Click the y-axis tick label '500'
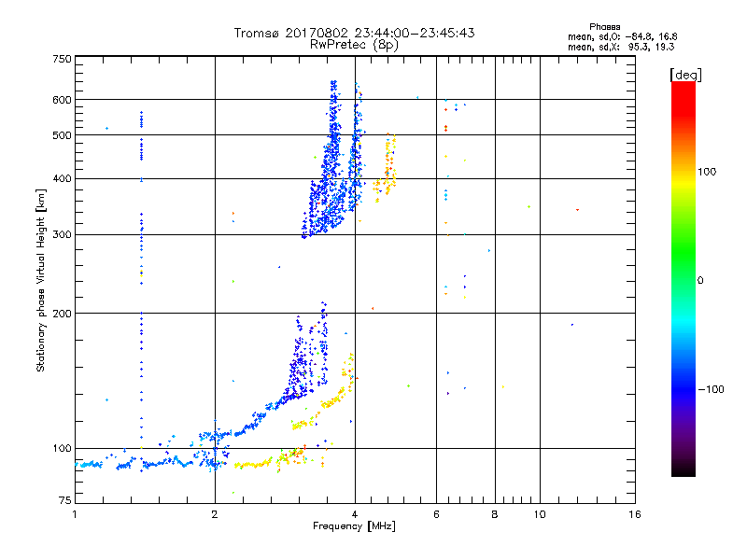747x560 pixels. tap(62, 135)
